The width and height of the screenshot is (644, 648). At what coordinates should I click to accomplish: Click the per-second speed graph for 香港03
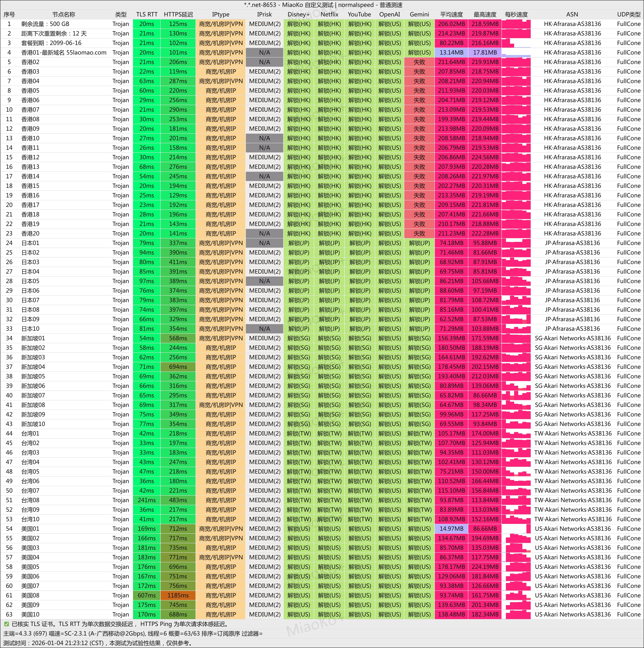(516, 72)
